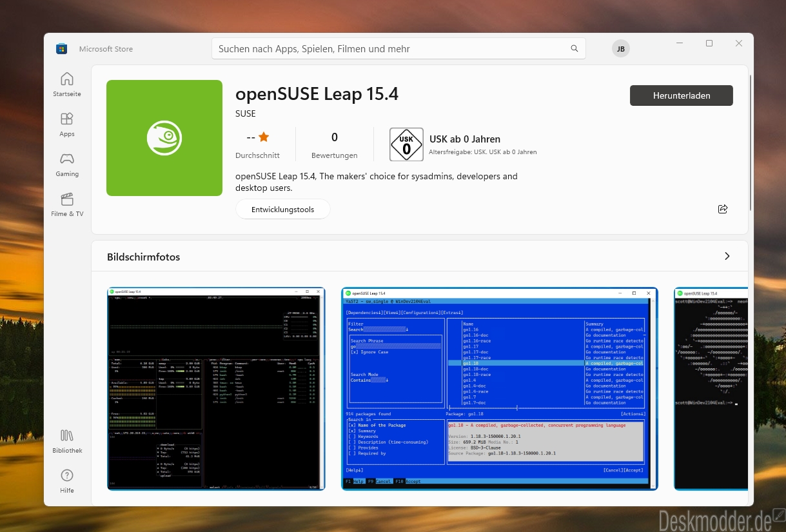Open the first system monitor screenshot thumbnail
This screenshot has width=786, height=532.
[x=216, y=389]
